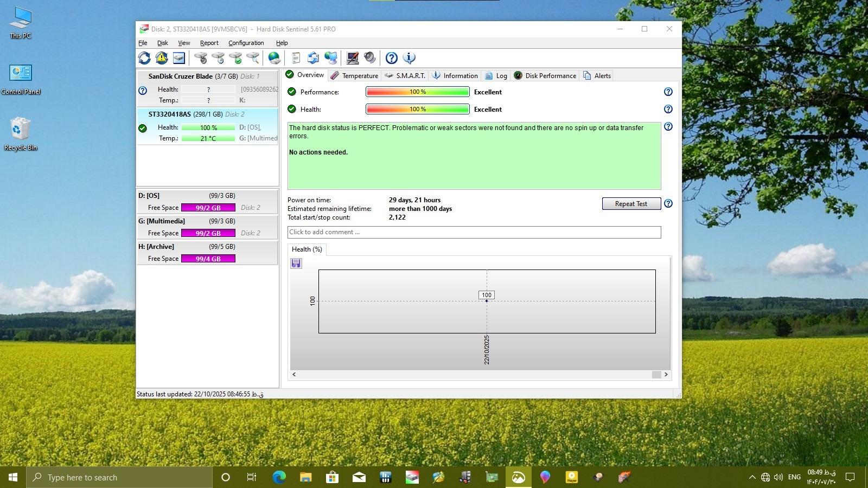868x488 pixels.
Task: Click the comment input field
Action: pos(474,232)
